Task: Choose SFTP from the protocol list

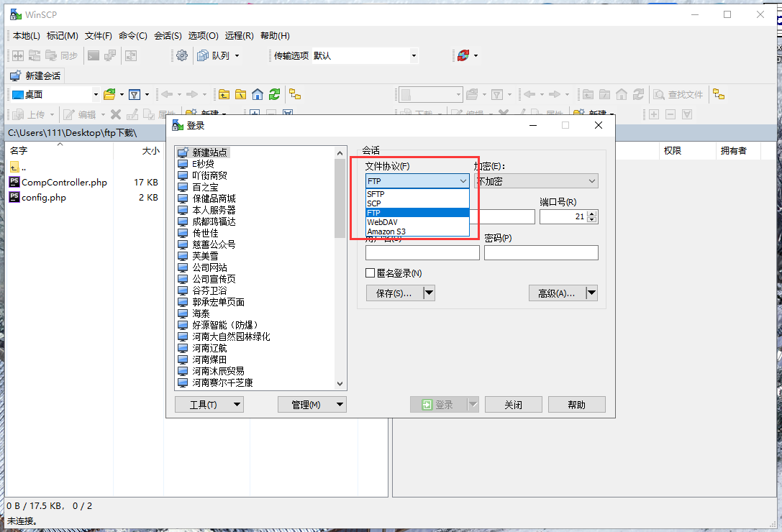Action: pos(417,194)
